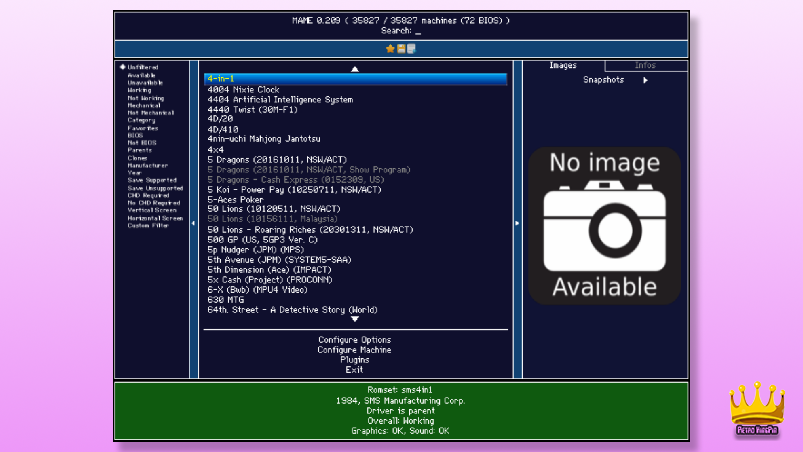Choose the Save Unsupported filter

coord(155,188)
